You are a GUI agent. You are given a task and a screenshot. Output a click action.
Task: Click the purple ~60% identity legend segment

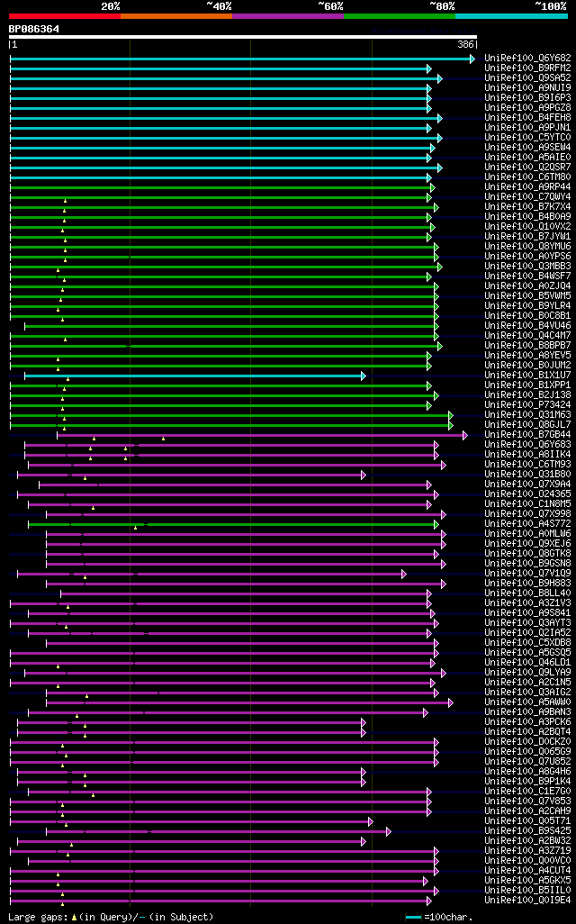tap(287, 16)
